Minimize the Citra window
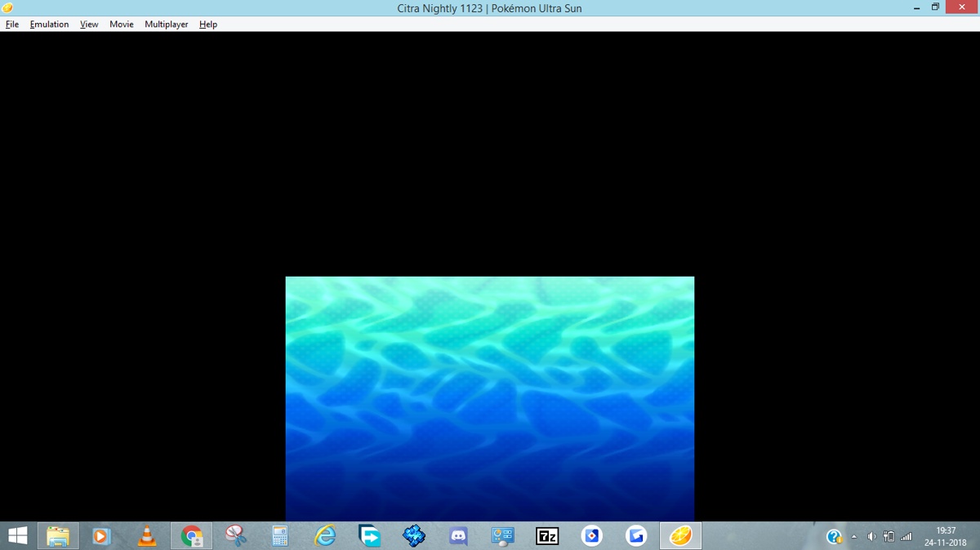The width and height of the screenshot is (980, 550). [x=917, y=8]
